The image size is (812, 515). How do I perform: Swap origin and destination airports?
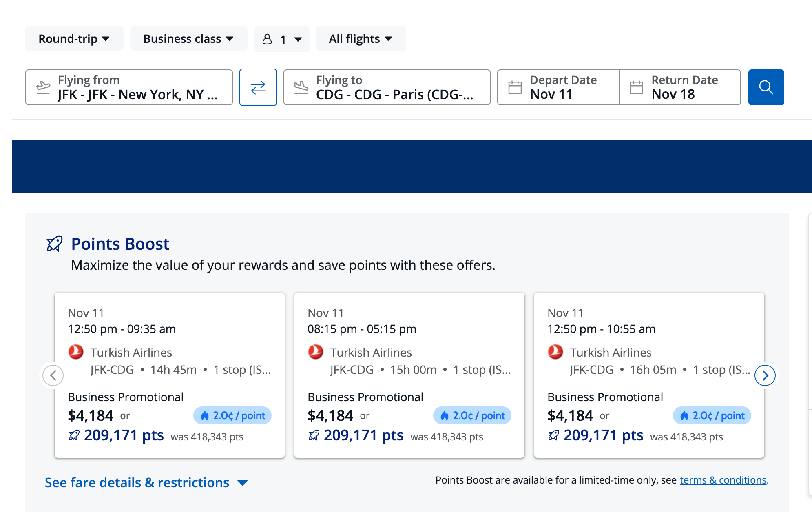[x=258, y=87]
